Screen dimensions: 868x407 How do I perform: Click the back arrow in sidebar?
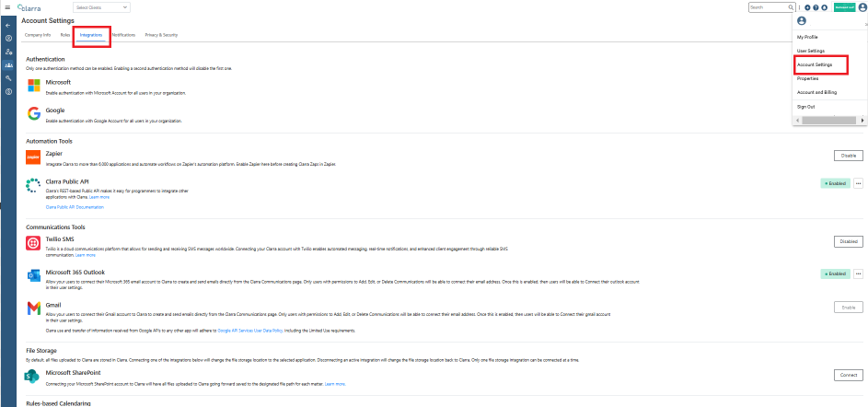click(x=8, y=26)
